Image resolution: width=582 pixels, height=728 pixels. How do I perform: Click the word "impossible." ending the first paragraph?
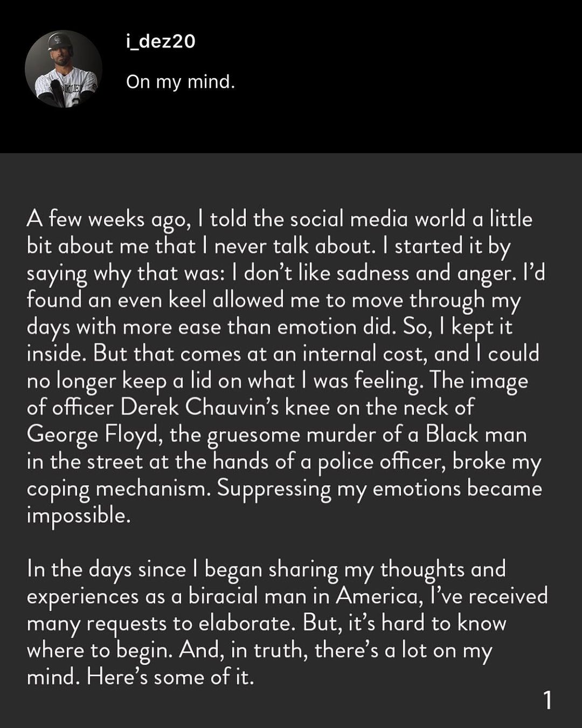coord(79,516)
